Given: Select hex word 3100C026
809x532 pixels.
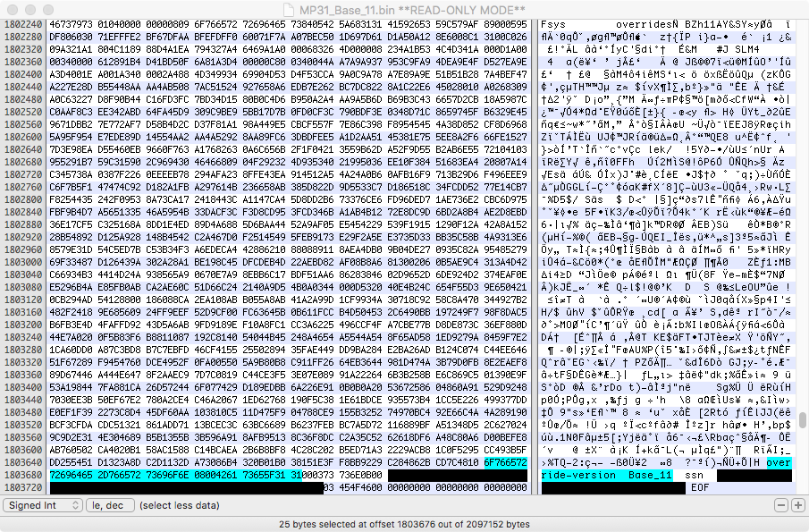Looking at the screenshot, I should tap(506, 37).
